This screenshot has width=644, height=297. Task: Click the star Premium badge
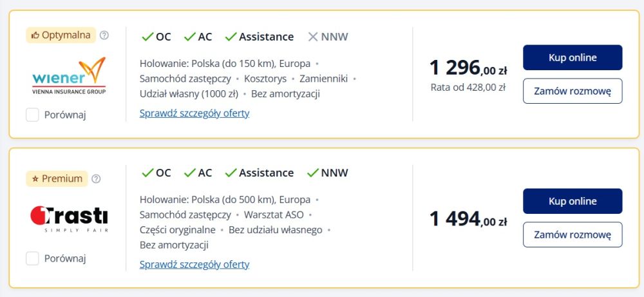point(57,178)
